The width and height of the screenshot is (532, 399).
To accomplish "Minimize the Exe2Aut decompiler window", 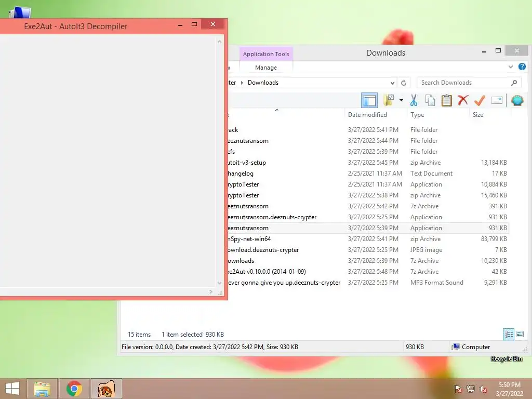I will 180,25.
